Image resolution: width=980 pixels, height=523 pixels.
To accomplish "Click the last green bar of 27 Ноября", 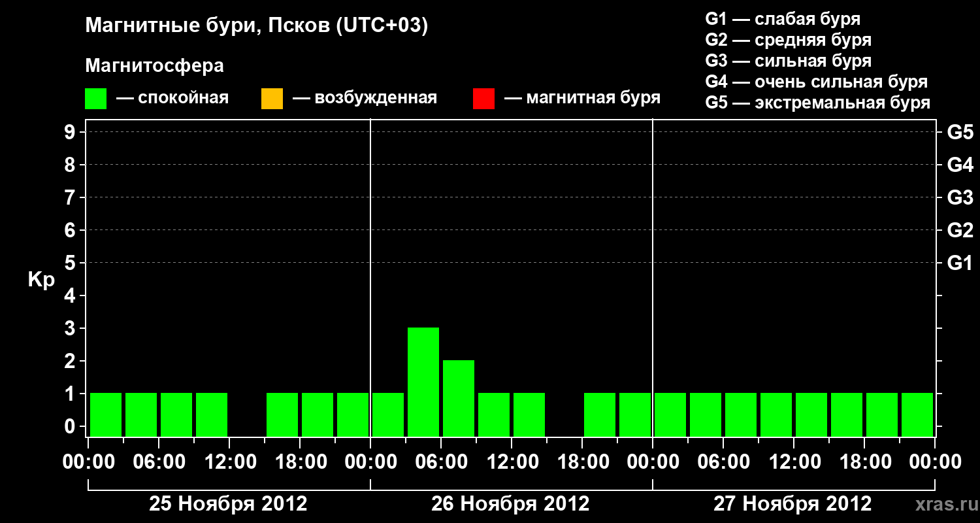I will coord(917,414).
